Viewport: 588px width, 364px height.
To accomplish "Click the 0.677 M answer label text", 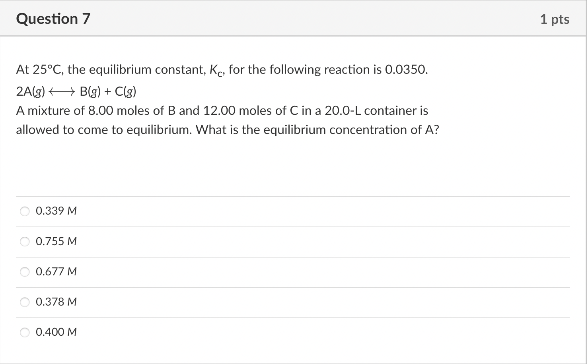I will (x=56, y=271).
